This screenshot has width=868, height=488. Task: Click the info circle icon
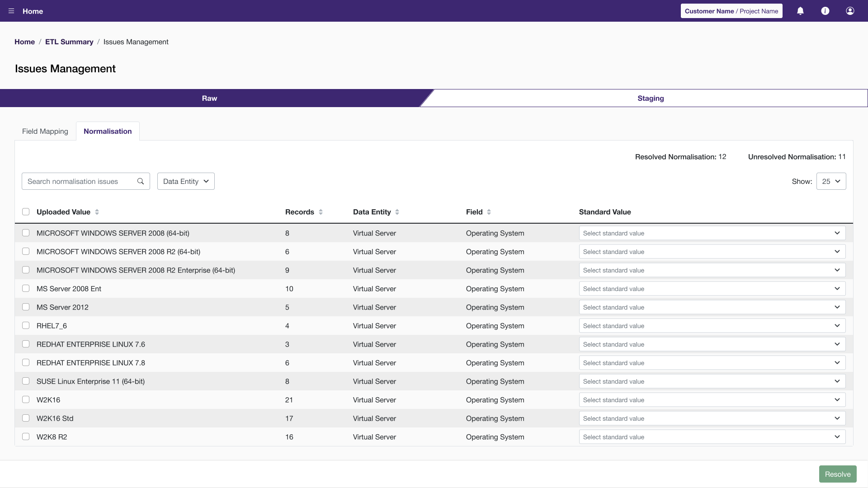pyautogui.click(x=825, y=11)
